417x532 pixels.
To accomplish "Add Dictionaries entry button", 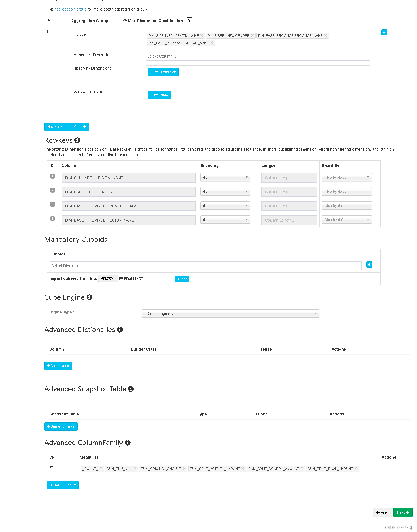I will (58, 366).
